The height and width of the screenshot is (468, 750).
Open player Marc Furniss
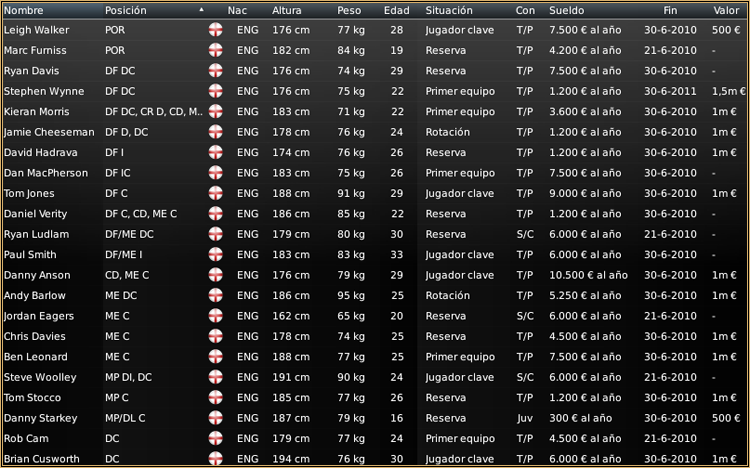(35, 50)
